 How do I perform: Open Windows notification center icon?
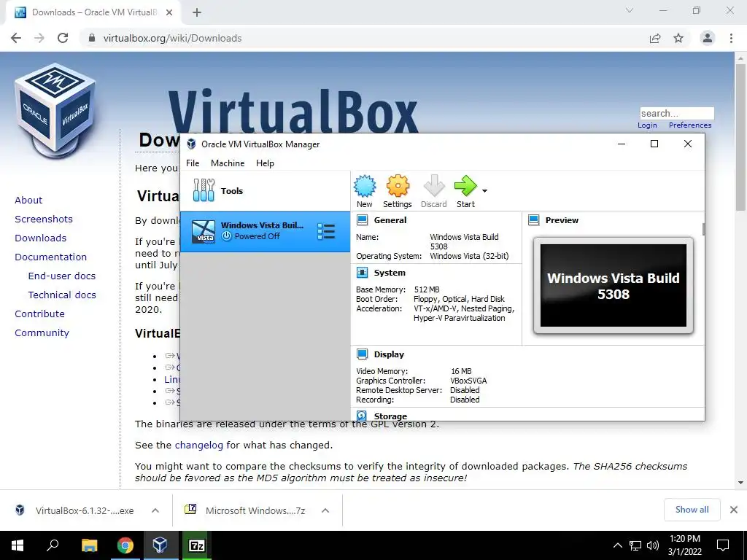tap(723, 545)
